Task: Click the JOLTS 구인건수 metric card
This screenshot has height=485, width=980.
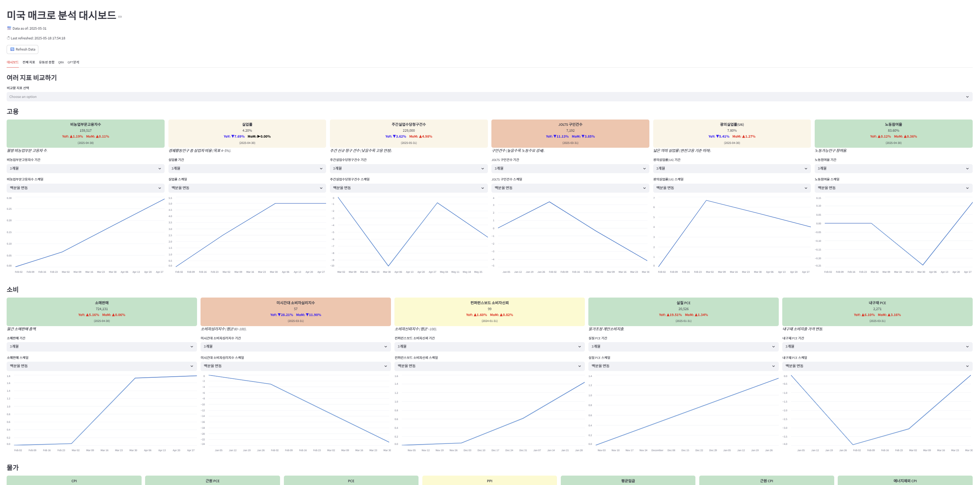Action: click(x=570, y=133)
